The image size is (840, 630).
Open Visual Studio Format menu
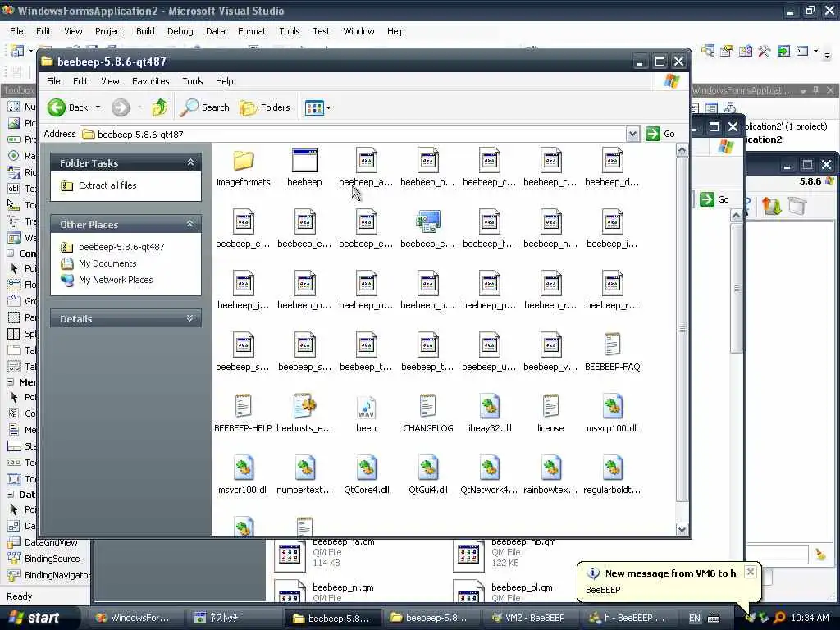252,32
